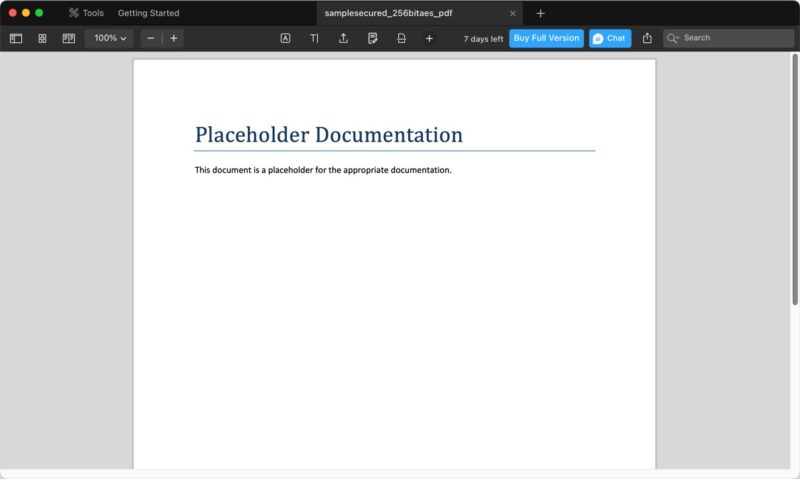This screenshot has width=800, height=479.
Task: Add a toolbar item with the plus icon
Action: (x=429, y=38)
